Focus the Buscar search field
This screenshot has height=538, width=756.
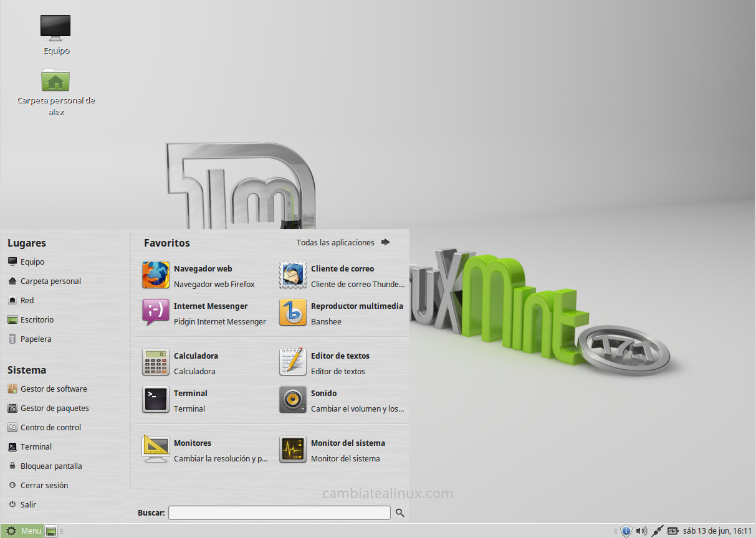[279, 512]
